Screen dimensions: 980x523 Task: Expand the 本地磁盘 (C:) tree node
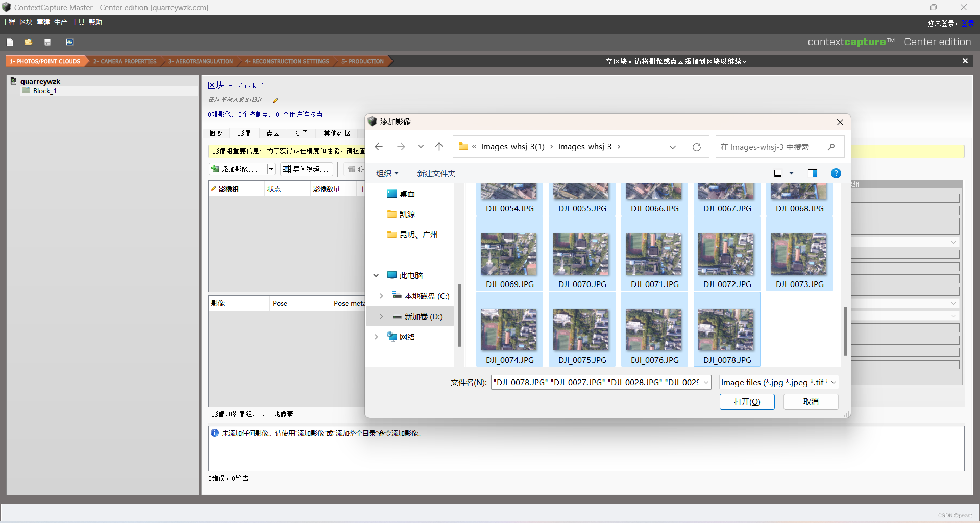point(381,296)
